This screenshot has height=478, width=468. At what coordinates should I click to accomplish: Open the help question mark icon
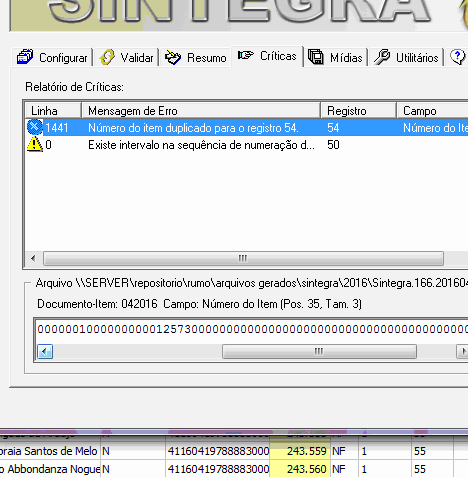click(458, 57)
